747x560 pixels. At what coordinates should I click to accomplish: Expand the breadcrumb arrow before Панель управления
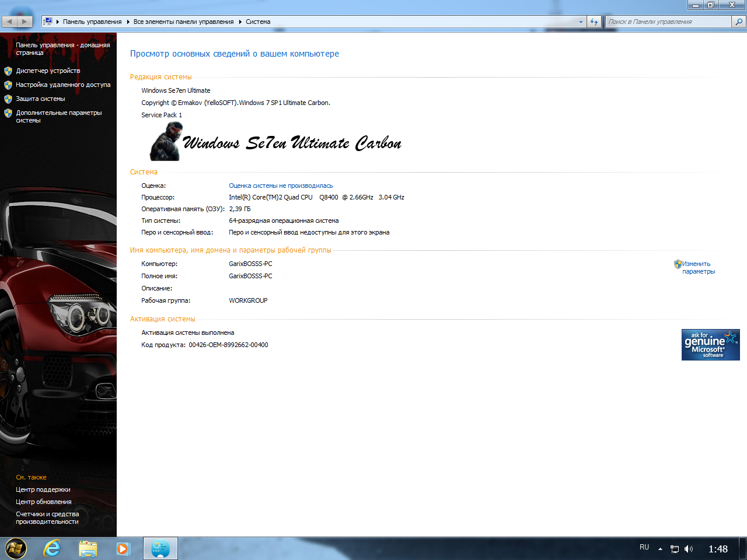point(58,22)
